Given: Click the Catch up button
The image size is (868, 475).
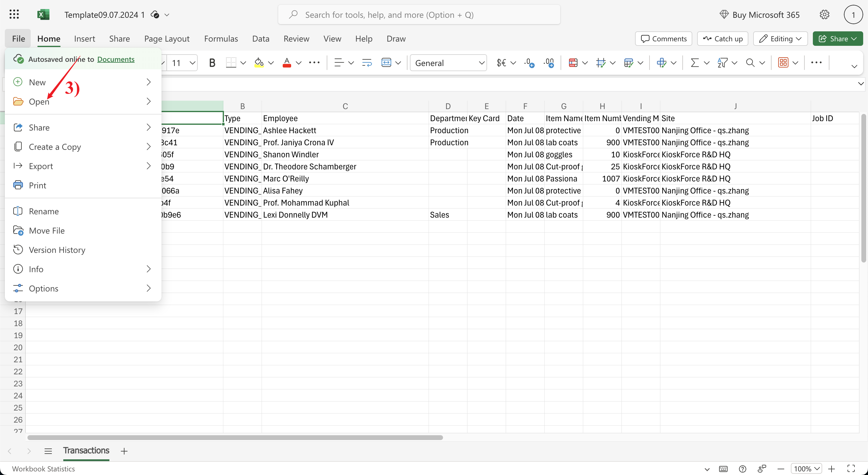Looking at the screenshot, I should point(722,38).
